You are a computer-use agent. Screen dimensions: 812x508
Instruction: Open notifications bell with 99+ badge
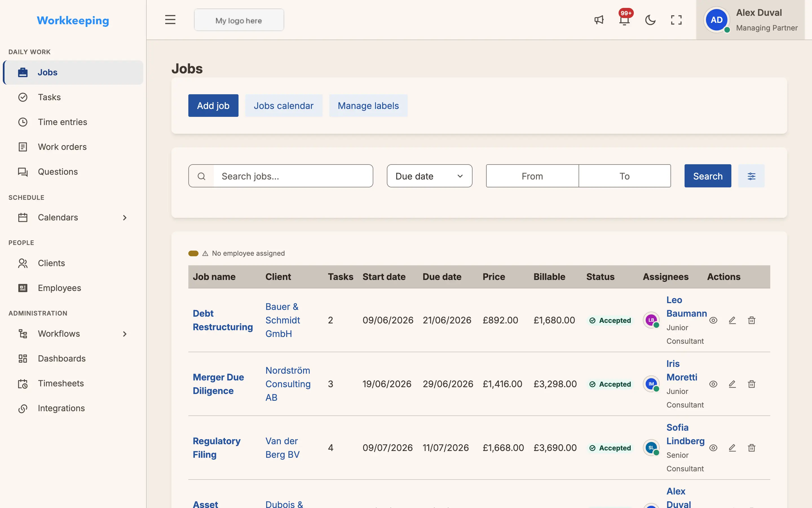tap(625, 20)
